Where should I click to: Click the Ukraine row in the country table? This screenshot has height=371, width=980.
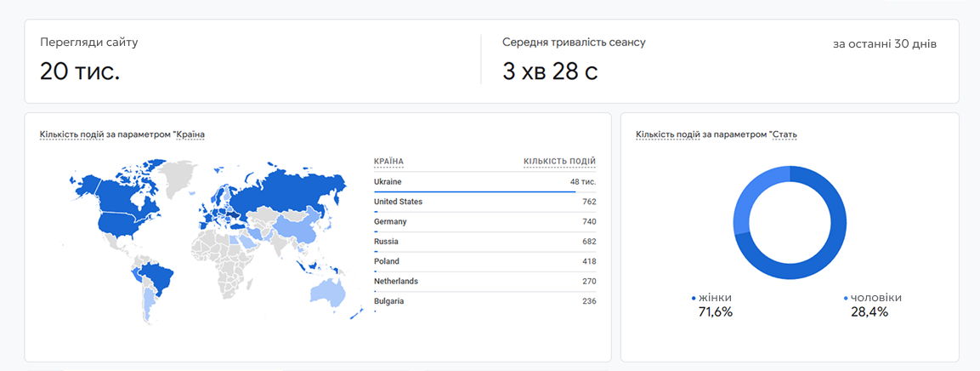point(484,182)
